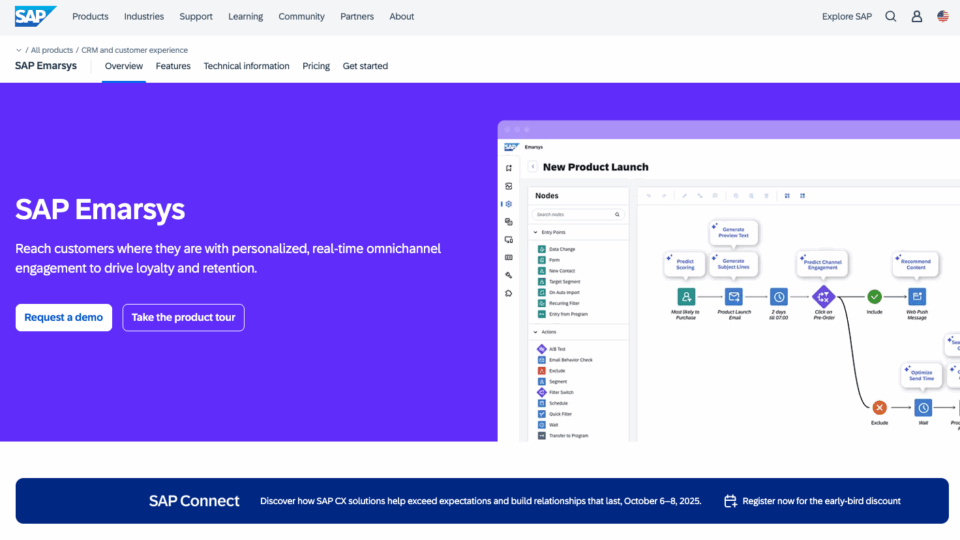Click the Predict Channel Engagement bubble
This screenshot has height=540, width=960.
tap(822, 264)
